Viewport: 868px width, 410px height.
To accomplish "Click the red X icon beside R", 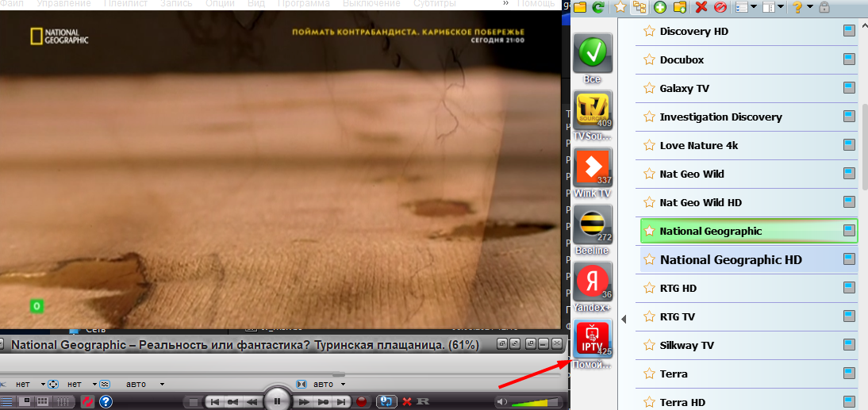I will click(x=407, y=401).
